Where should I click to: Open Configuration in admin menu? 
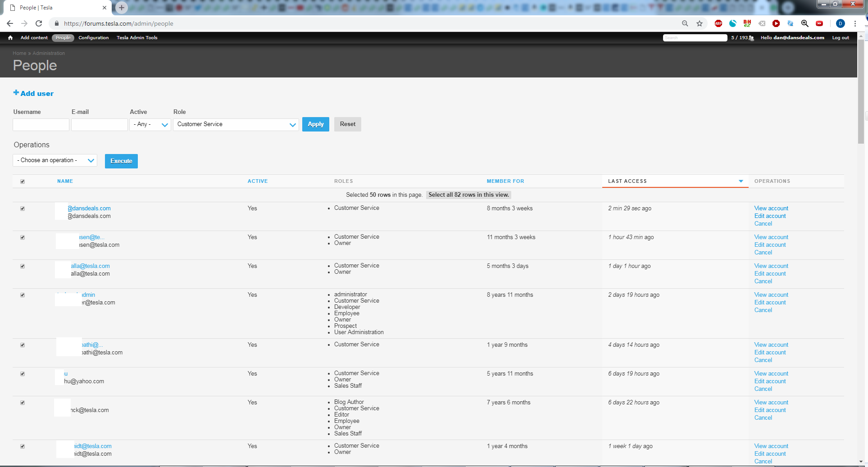(94, 38)
